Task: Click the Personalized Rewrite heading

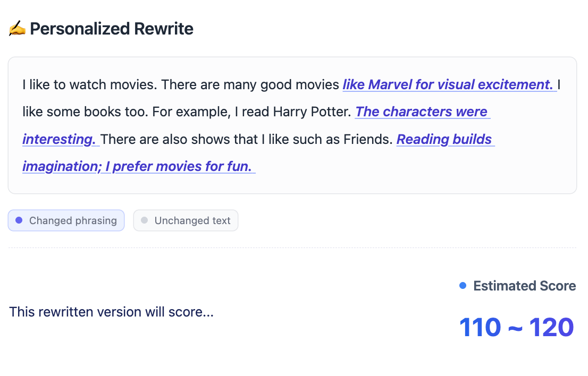Action: point(112,29)
